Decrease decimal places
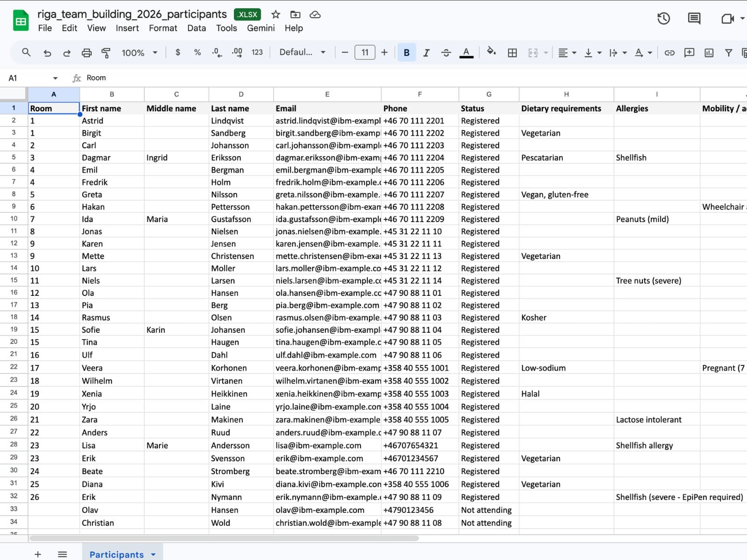The image size is (747, 560). [x=216, y=52]
